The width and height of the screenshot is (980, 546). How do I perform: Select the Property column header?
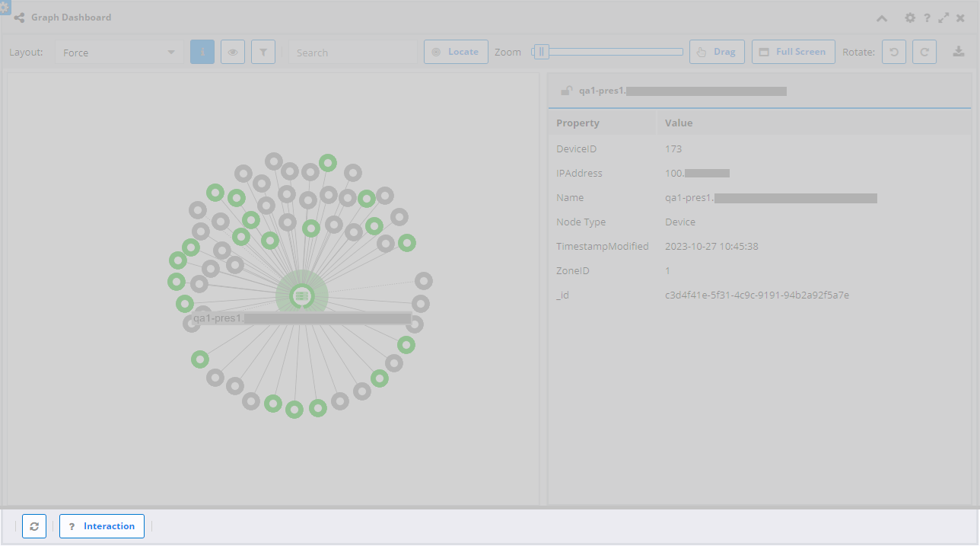577,123
